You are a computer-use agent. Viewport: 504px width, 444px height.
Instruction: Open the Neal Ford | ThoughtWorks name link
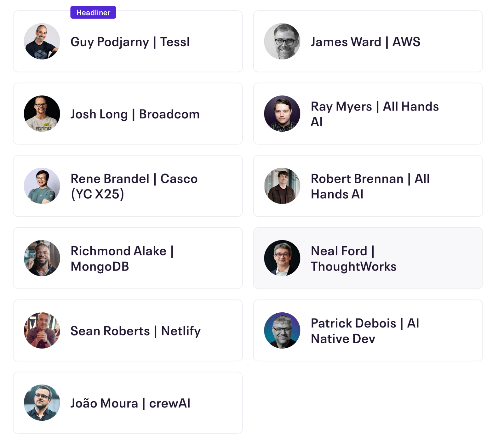pyautogui.click(x=353, y=259)
